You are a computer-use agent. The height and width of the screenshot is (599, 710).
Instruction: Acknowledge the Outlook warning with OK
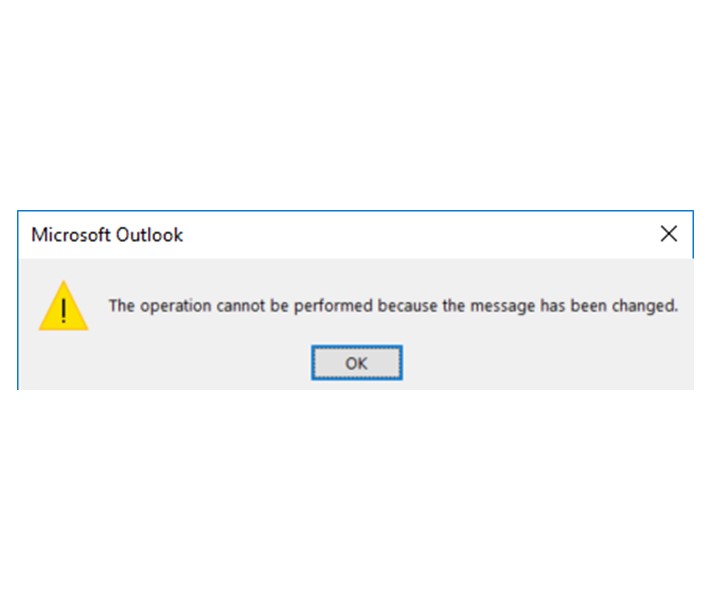(356, 363)
